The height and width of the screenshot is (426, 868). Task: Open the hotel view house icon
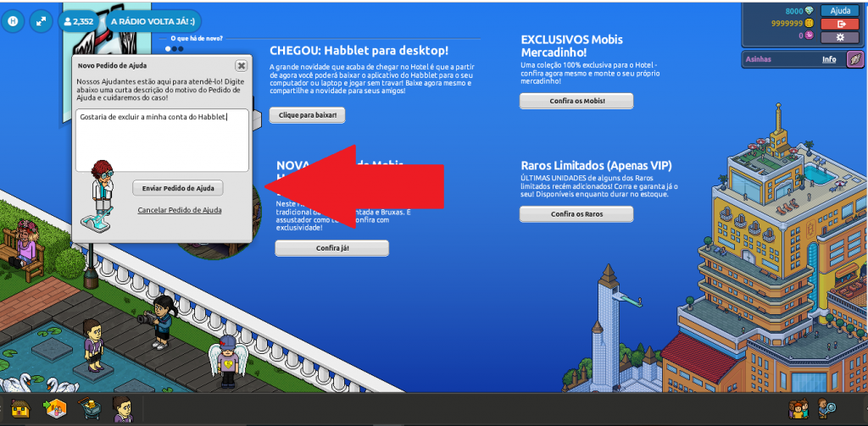pyautogui.click(x=20, y=409)
